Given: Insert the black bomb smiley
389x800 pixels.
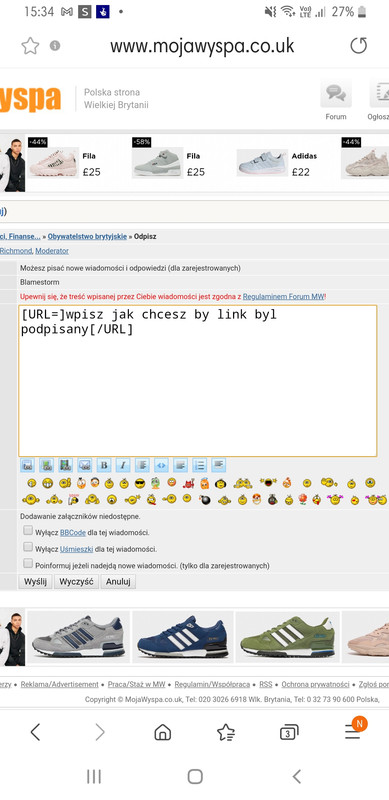Looking at the screenshot, I should point(205,500).
